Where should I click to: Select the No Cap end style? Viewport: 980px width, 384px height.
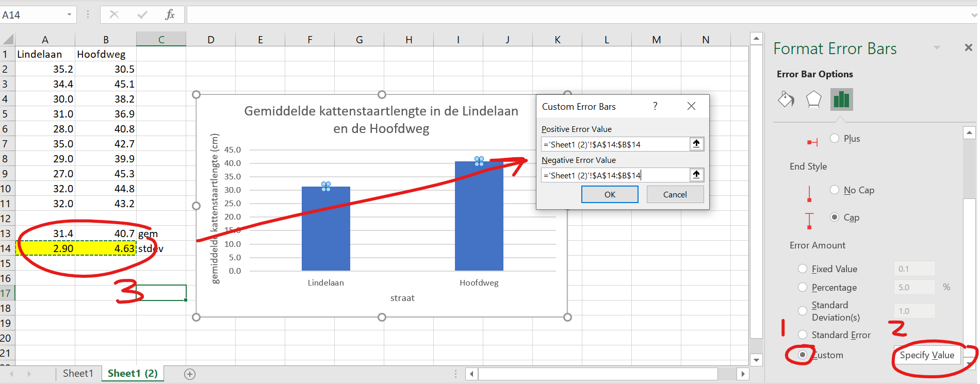pos(835,190)
